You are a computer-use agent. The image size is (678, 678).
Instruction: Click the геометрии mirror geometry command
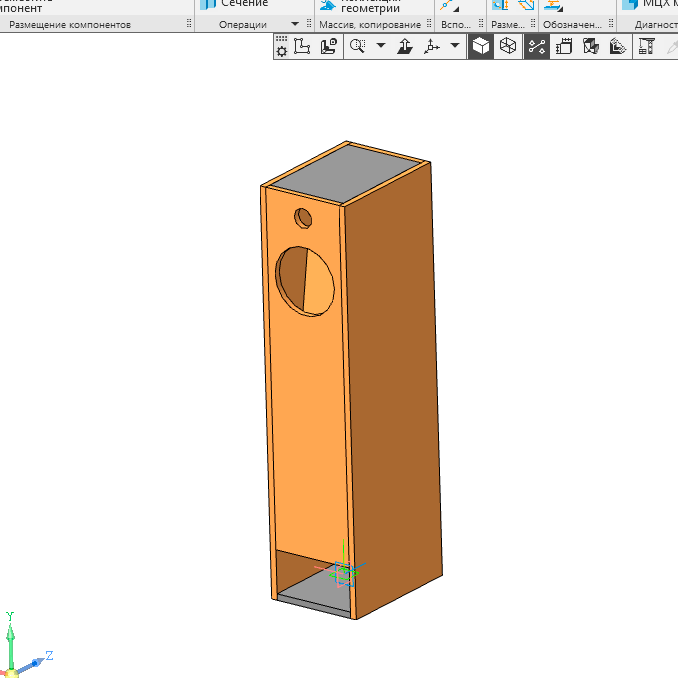[x=361, y=6]
